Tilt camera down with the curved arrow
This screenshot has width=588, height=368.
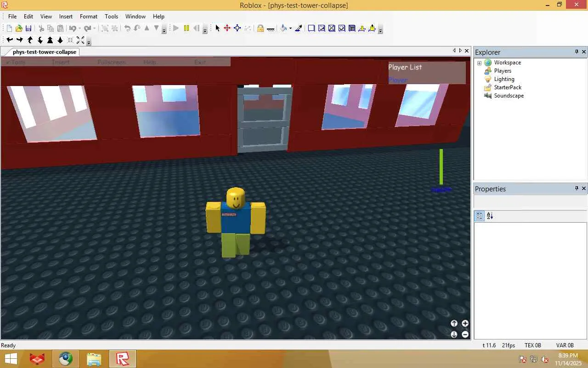click(x=40, y=40)
